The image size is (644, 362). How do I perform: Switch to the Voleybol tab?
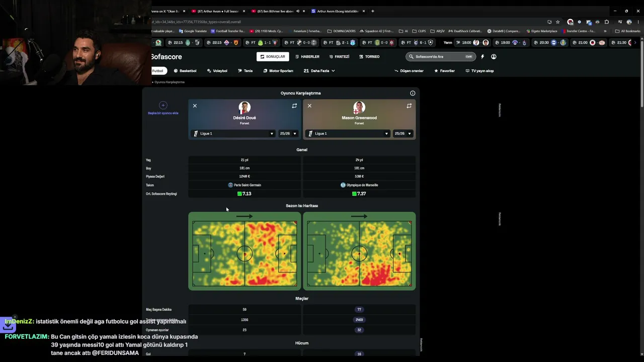pyautogui.click(x=217, y=71)
